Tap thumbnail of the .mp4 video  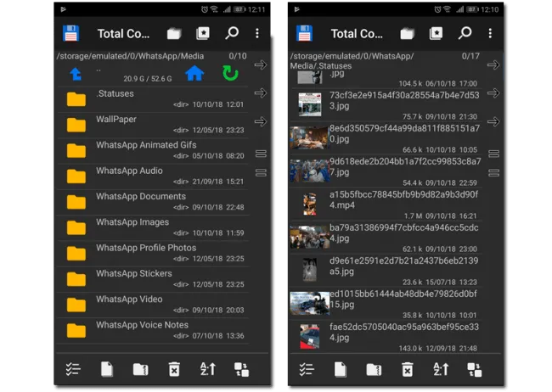pos(310,204)
